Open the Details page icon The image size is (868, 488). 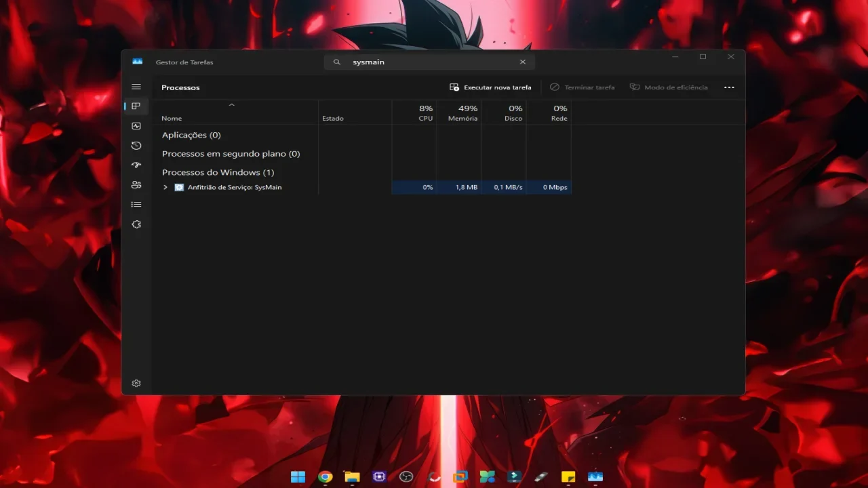click(x=136, y=204)
